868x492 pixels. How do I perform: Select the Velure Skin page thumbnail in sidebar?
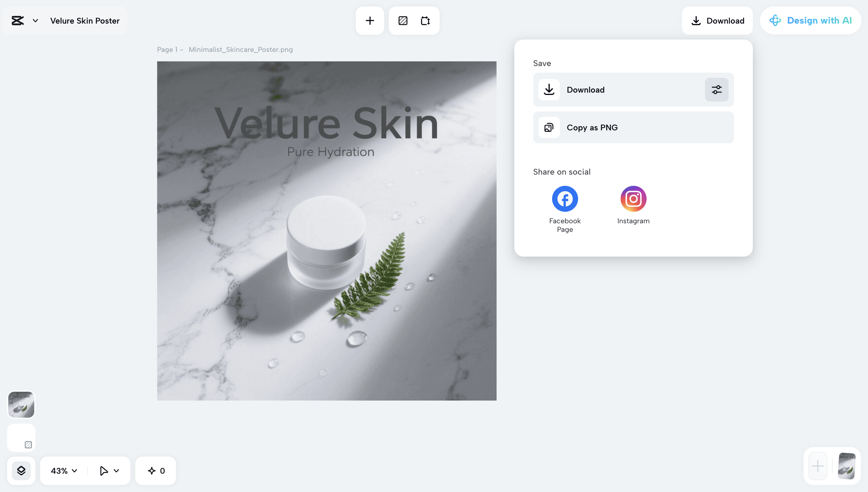pyautogui.click(x=21, y=404)
